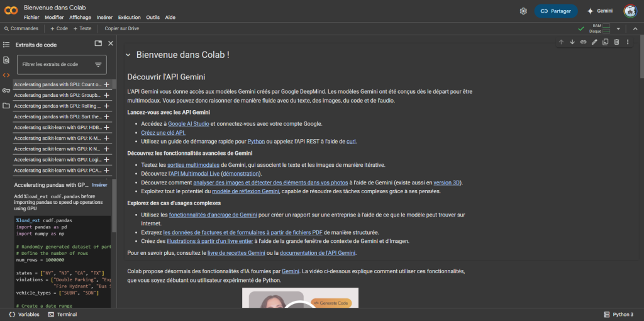Add snippet 'pandas with GPU: Groupb...' plus icon

[106, 95]
